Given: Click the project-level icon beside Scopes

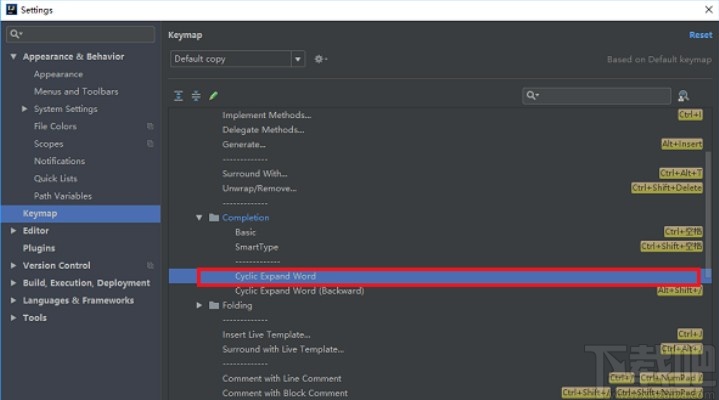Looking at the screenshot, I should pos(150,144).
